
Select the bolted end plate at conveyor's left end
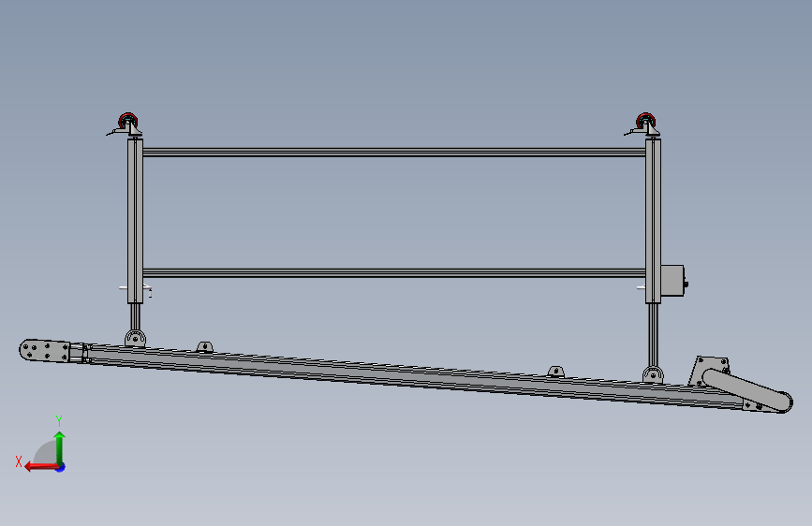click(x=45, y=350)
